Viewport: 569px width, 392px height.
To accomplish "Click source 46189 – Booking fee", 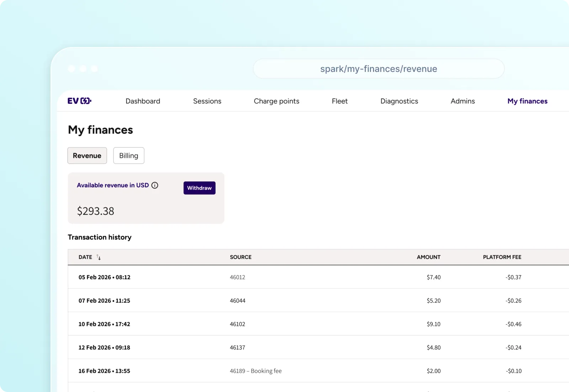I will (x=255, y=371).
